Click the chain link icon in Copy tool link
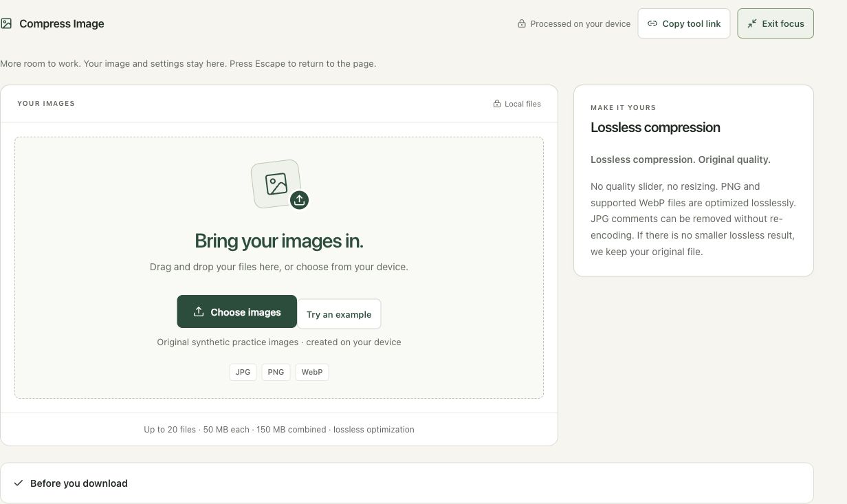The width and height of the screenshot is (847, 504). pyautogui.click(x=652, y=23)
